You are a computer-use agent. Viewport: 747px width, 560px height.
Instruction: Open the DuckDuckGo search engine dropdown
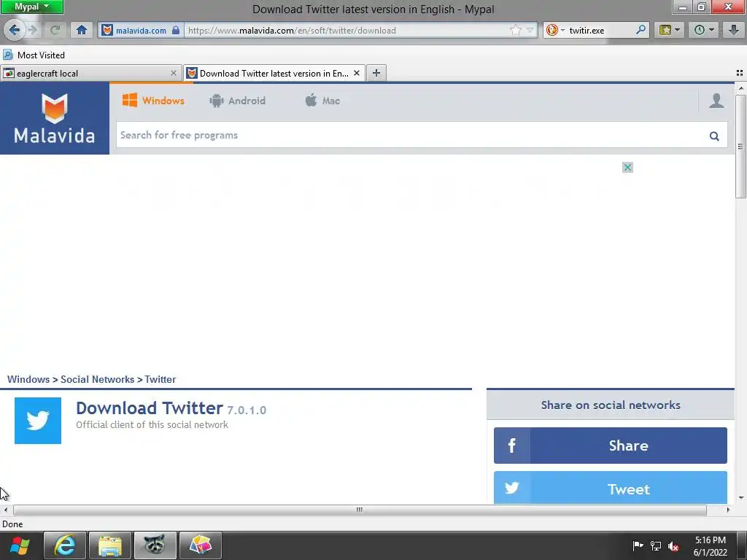pyautogui.click(x=555, y=31)
